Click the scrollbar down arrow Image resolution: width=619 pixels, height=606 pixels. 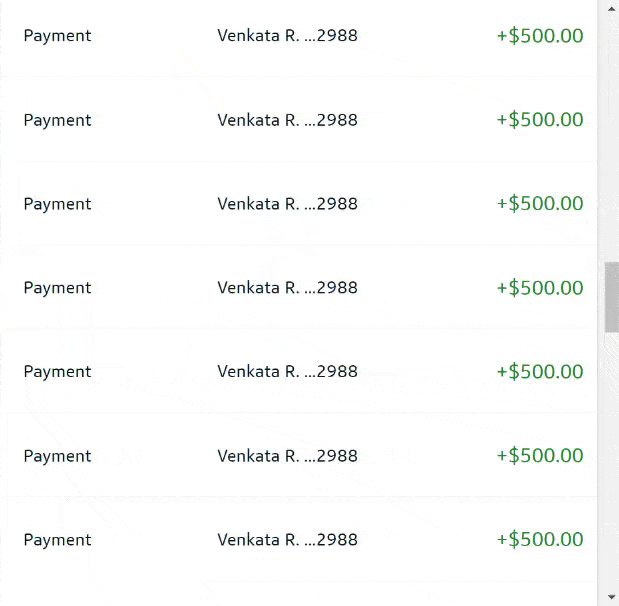(x=611, y=598)
